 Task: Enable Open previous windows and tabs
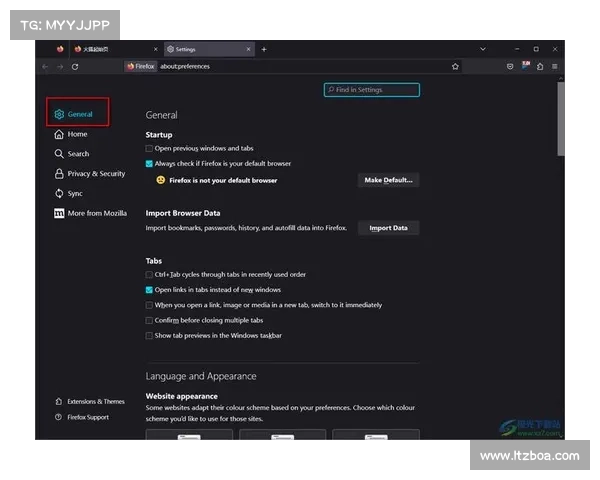(x=149, y=148)
